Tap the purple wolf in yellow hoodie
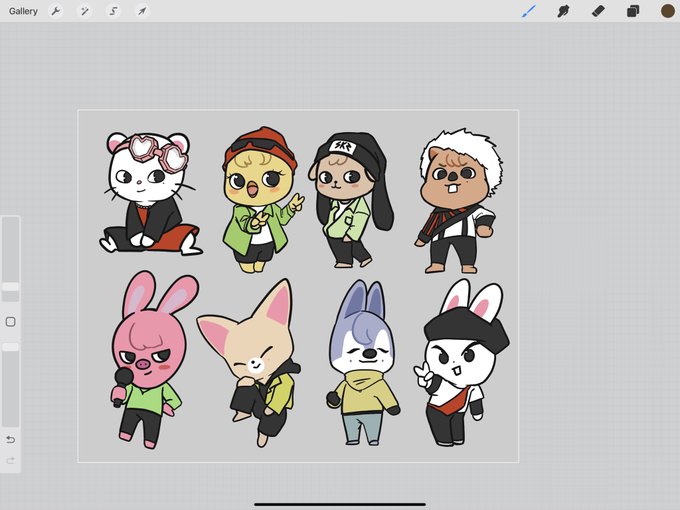Screen dimensions: 680x510 363,363
